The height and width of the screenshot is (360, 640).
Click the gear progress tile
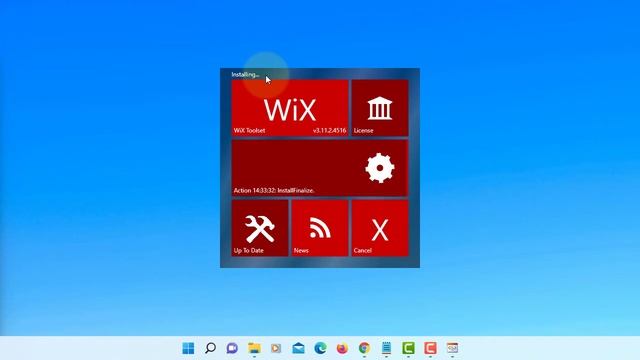tap(320, 168)
